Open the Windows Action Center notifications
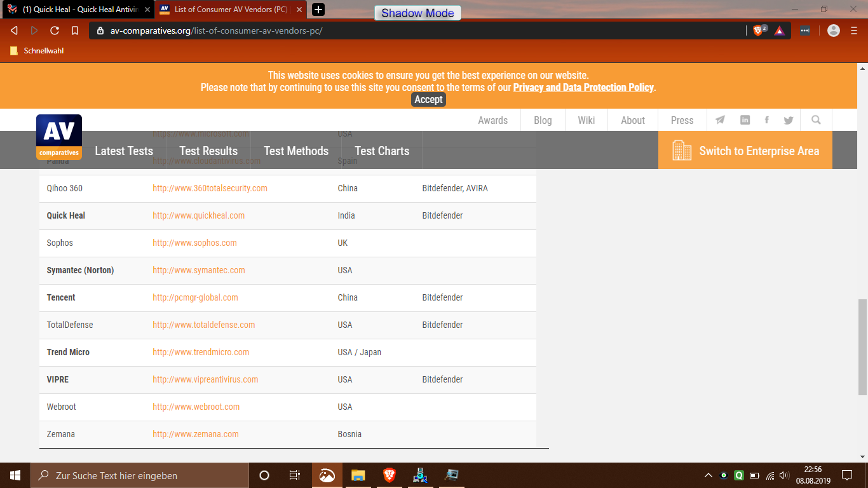 point(846,475)
